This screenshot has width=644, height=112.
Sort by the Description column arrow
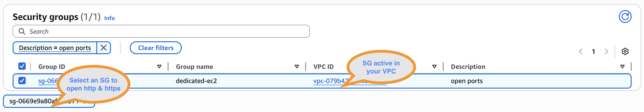point(622,67)
